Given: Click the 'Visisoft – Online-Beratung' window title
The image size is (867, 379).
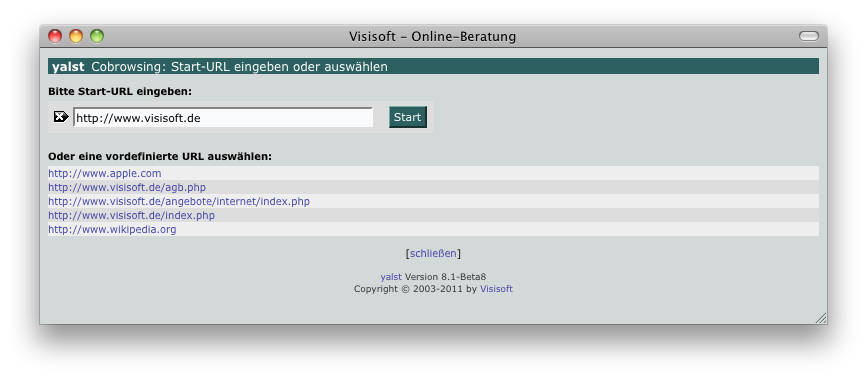Looking at the screenshot, I should 432,37.
